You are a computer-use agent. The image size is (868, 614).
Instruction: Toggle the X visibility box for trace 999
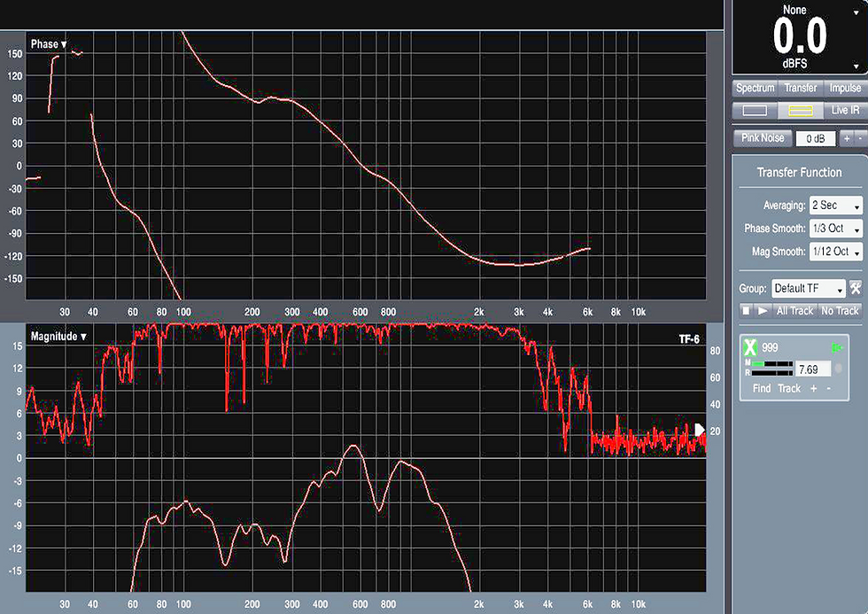749,347
